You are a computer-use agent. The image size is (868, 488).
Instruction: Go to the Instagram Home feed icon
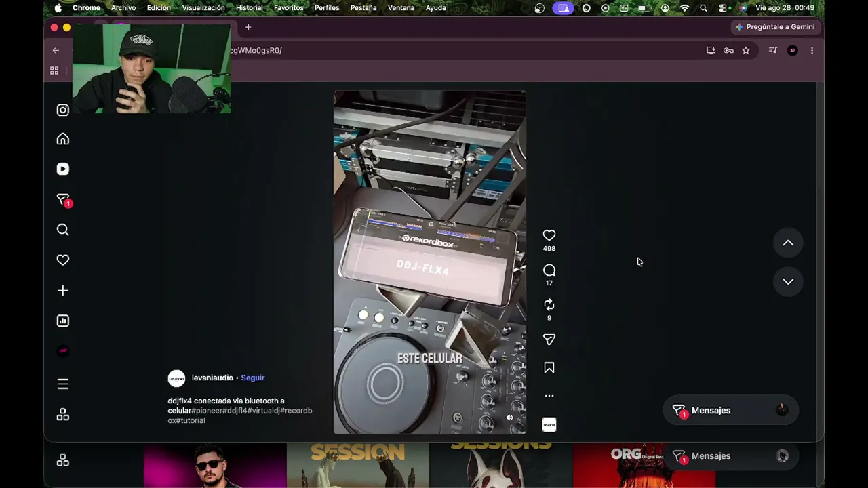63,139
